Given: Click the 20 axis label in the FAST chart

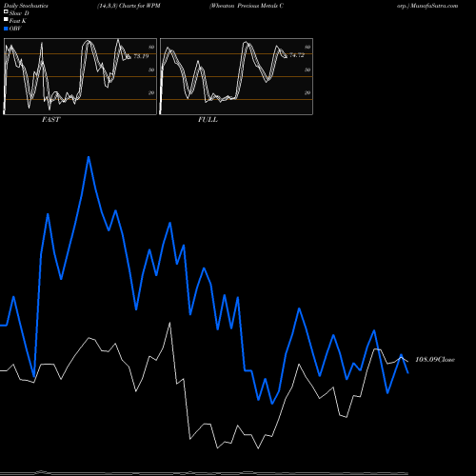Looking at the screenshot, I should pyautogui.click(x=151, y=92).
